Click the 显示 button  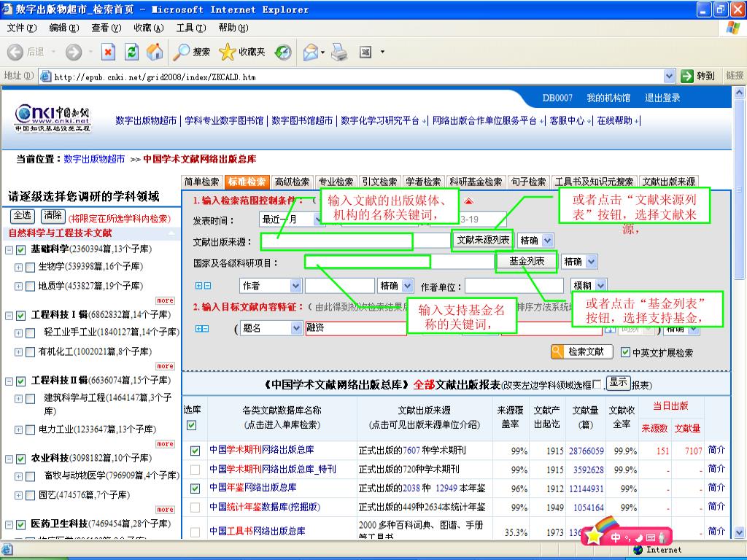(619, 383)
